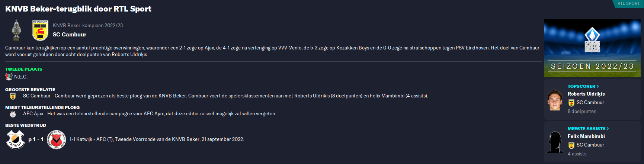
Task: Click Felix Mambimbi silhouette picture
Action: [555, 142]
